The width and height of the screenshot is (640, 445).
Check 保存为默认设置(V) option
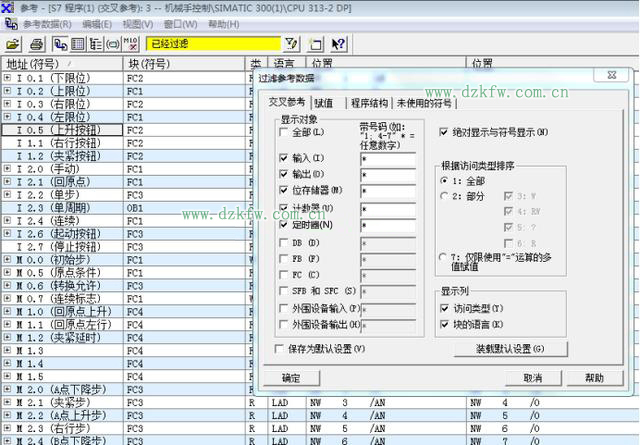pyautogui.click(x=280, y=348)
